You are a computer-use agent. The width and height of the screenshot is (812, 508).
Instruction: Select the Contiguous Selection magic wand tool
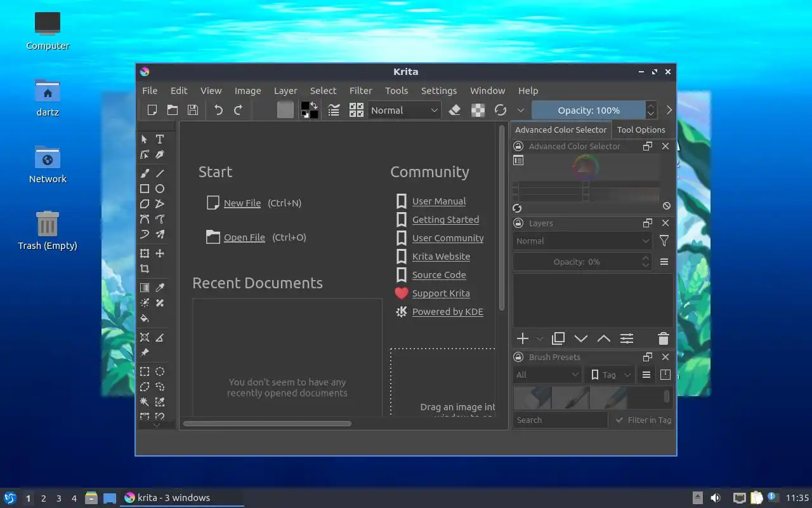(145, 402)
